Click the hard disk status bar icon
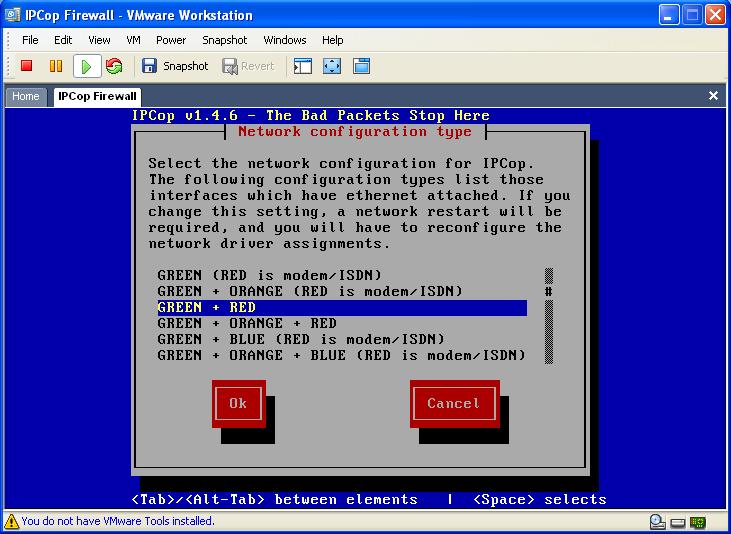Screen dimensions: 731x534 point(678,522)
